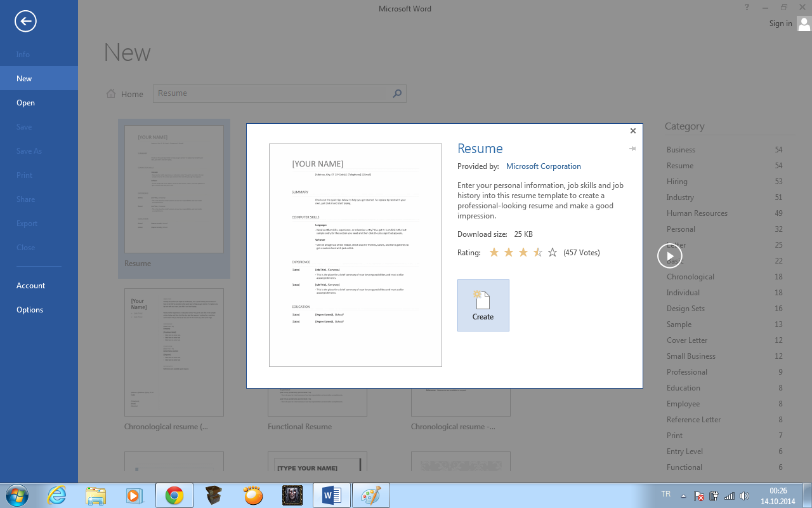The width and height of the screenshot is (812, 508).
Task: Pin the Resume template for later
Action: 632,149
